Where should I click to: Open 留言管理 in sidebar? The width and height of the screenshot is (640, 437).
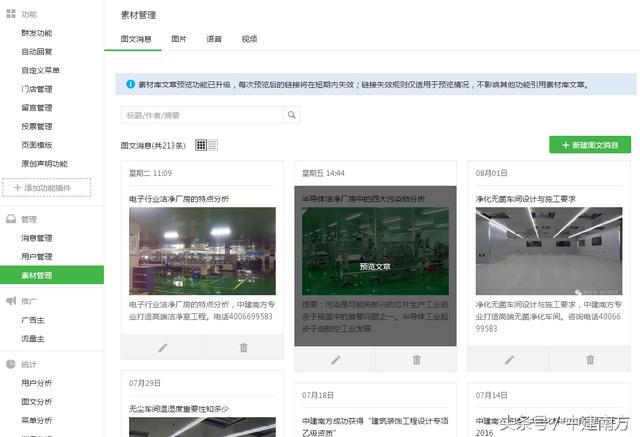coord(37,108)
